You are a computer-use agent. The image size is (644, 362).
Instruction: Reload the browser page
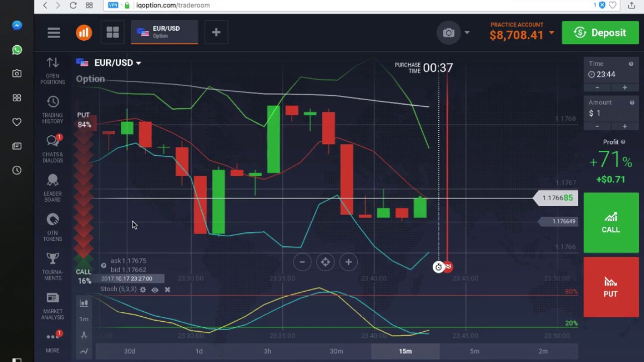click(73, 5)
